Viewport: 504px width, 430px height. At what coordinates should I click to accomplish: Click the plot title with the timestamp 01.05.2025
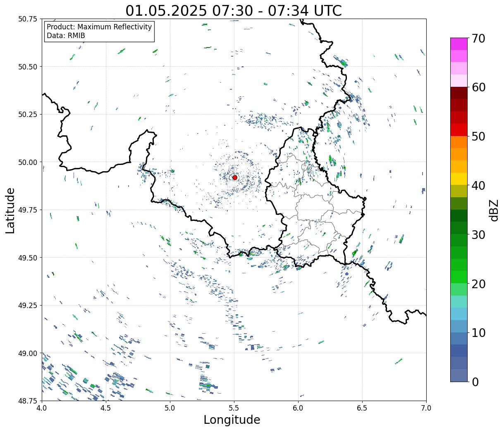234,10
